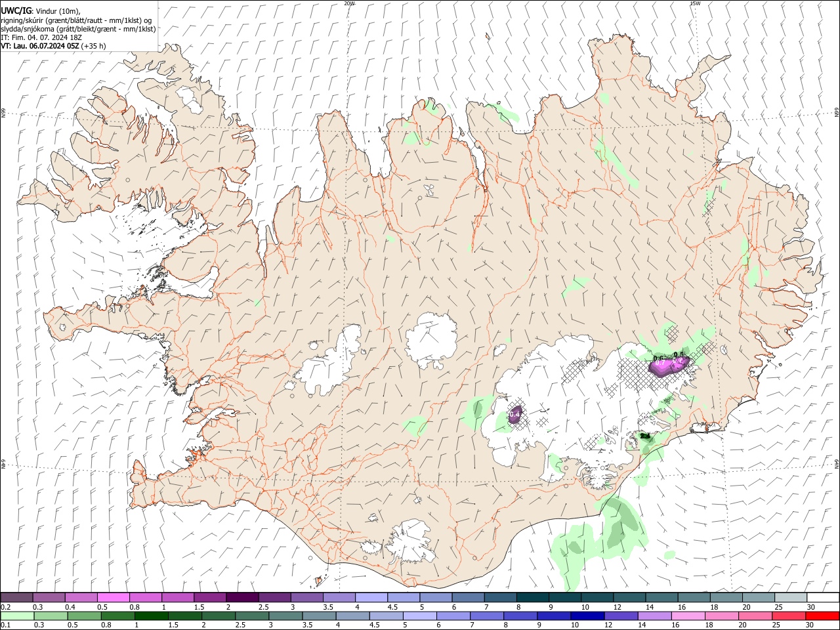Click the 20W longitude label
Viewport: 840px width, 630px height.
[x=349, y=3]
